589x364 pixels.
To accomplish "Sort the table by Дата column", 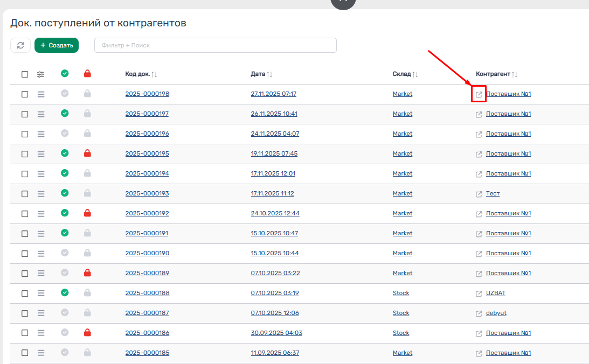I will coord(269,74).
